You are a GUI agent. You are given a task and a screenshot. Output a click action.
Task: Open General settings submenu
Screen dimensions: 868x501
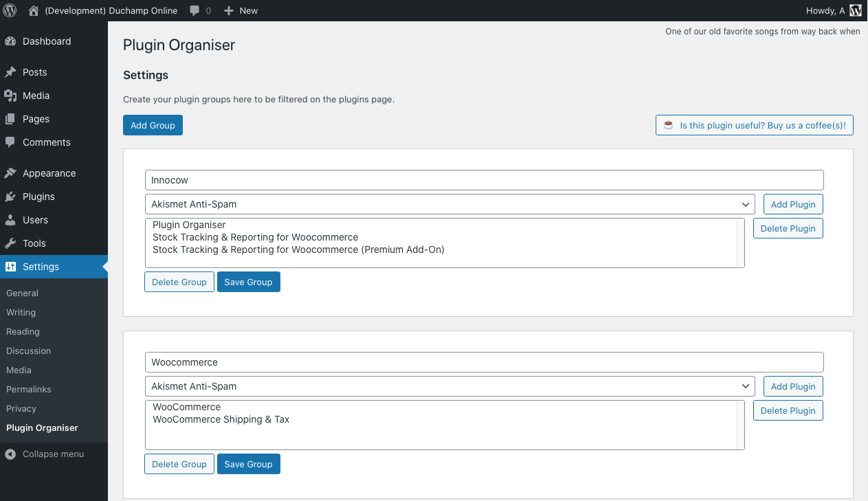pyautogui.click(x=22, y=293)
